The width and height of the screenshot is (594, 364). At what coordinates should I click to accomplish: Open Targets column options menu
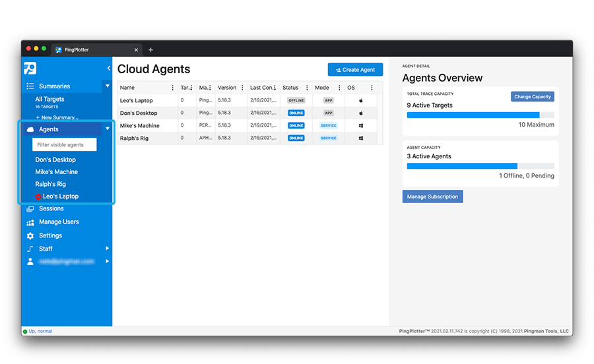tap(191, 88)
